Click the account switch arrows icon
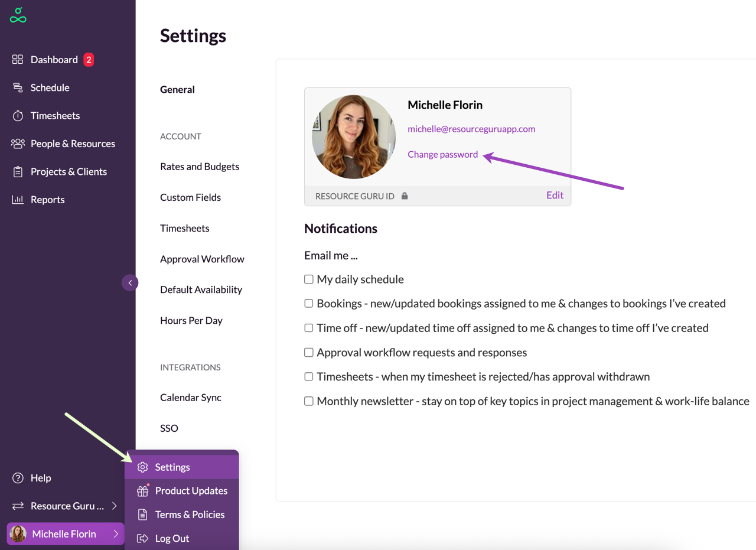The image size is (756, 550). (x=18, y=506)
